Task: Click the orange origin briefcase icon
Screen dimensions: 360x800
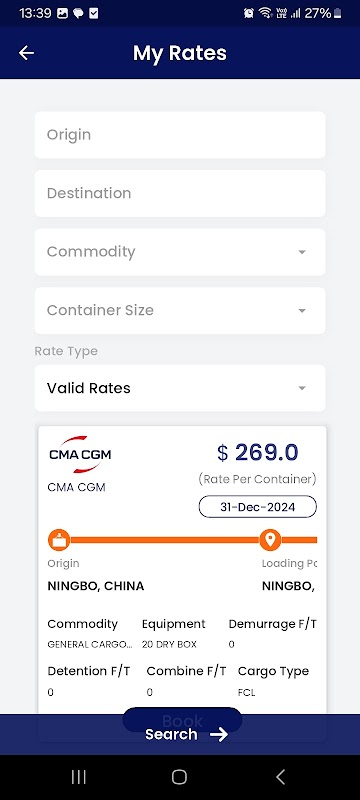Action: pos(59,540)
